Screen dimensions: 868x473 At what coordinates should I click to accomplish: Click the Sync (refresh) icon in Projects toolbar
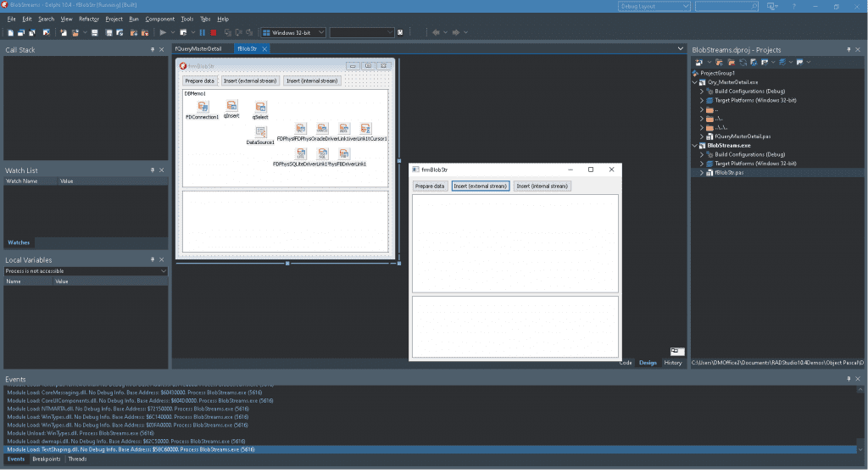[743, 63]
